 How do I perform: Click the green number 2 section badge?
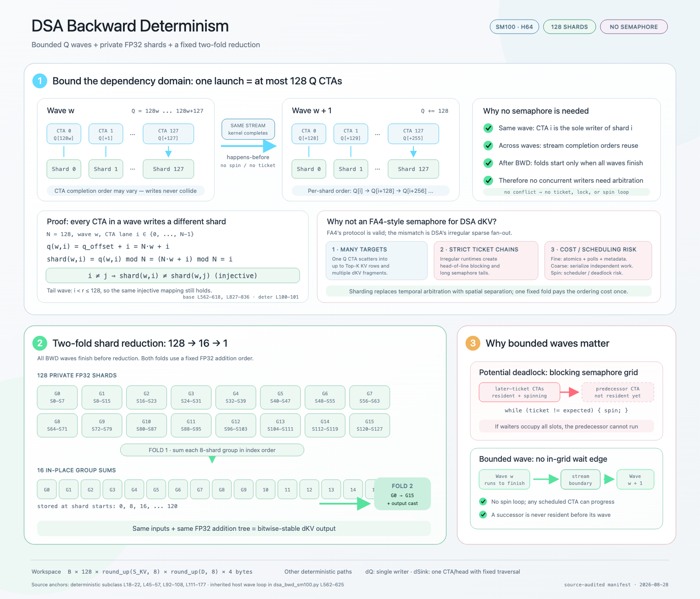tap(40, 343)
